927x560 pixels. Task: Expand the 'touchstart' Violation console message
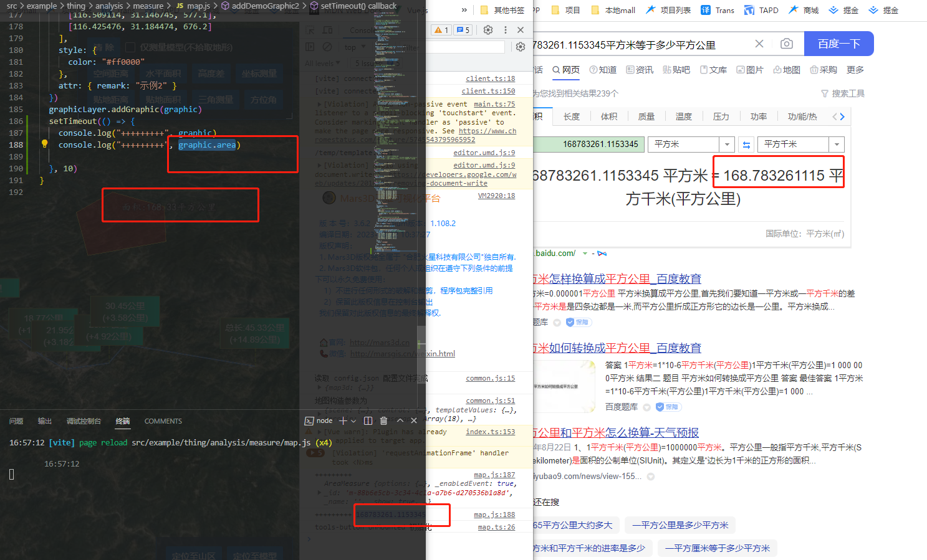click(x=319, y=104)
